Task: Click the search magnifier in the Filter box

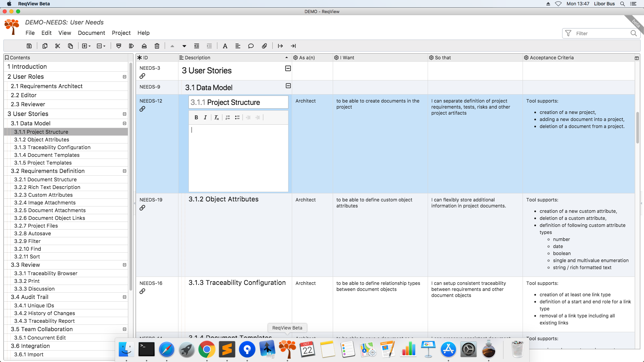Action: tap(634, 33)
